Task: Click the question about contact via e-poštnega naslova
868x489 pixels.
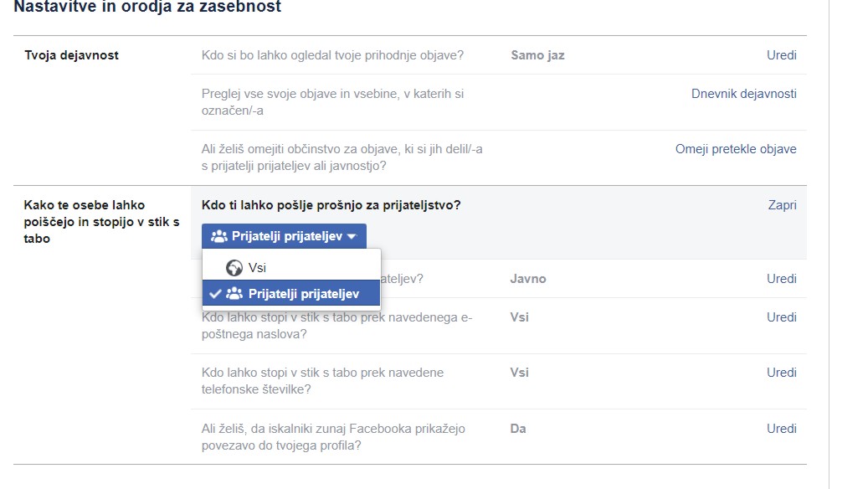Action: coord(336,326)
